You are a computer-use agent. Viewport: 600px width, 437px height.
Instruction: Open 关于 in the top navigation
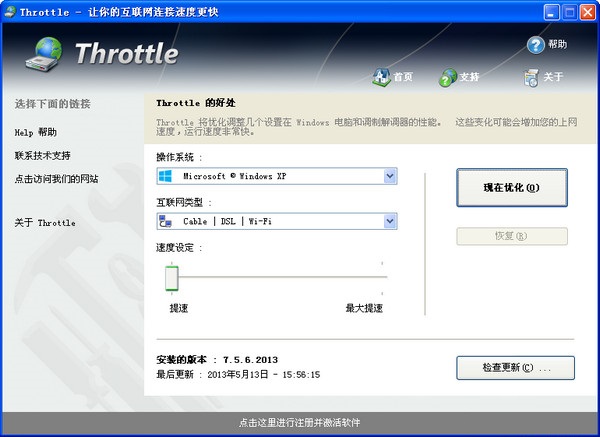(x=553, y=77)
